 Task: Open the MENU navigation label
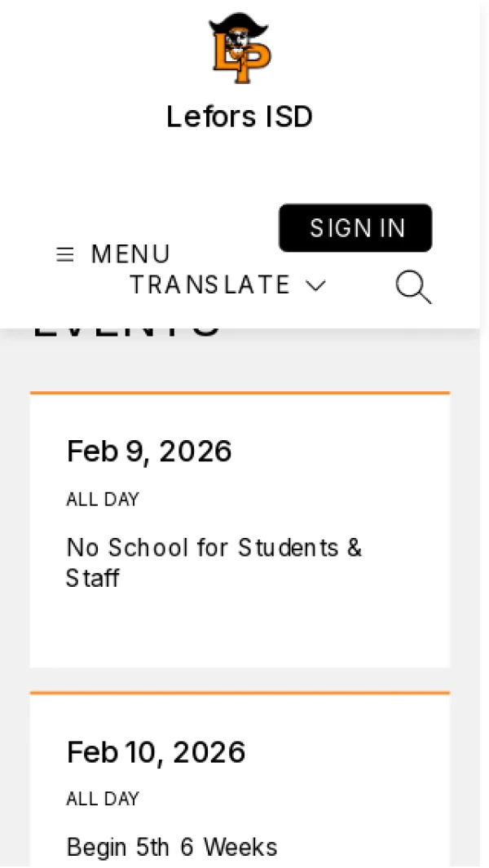tap(130, 255)
